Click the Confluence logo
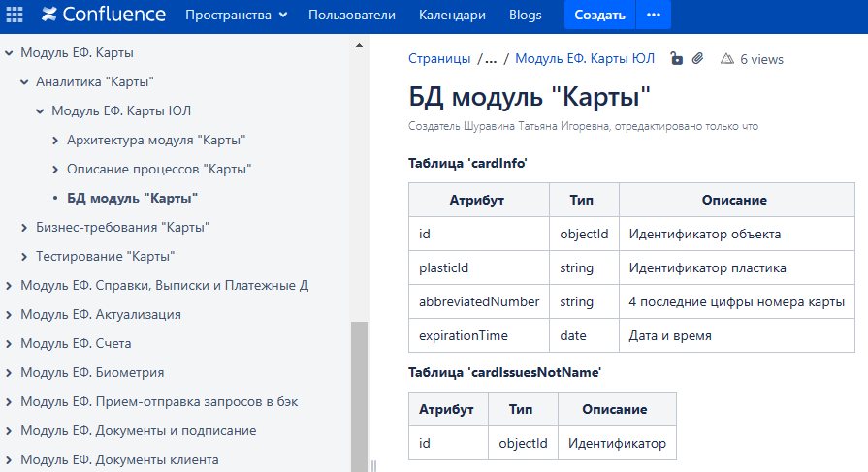This screenshot has height=472, width=868. pyautogui.click(x=102, y=15)
